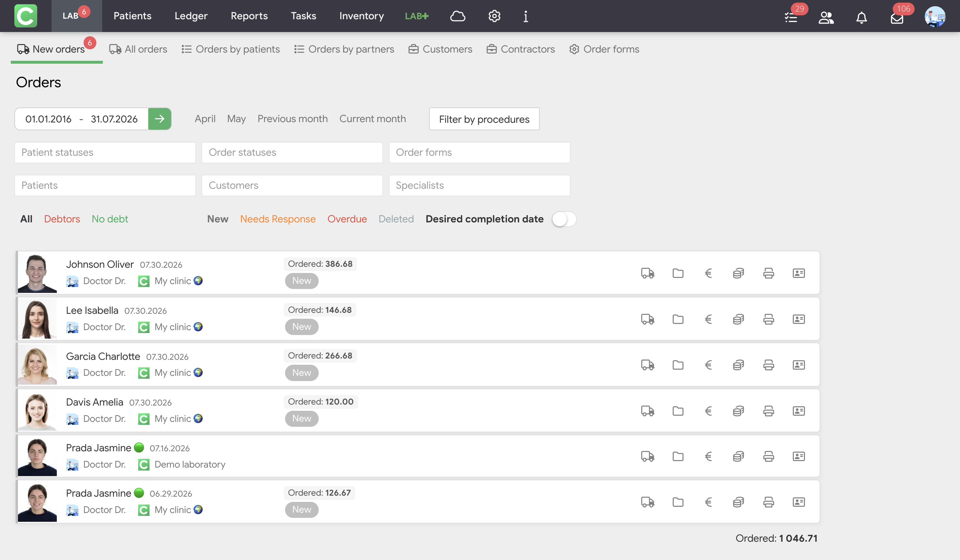Open Inventory menu
Viewport: 960px width, 560px height.
pyautogui.click(x=361, y=16)
